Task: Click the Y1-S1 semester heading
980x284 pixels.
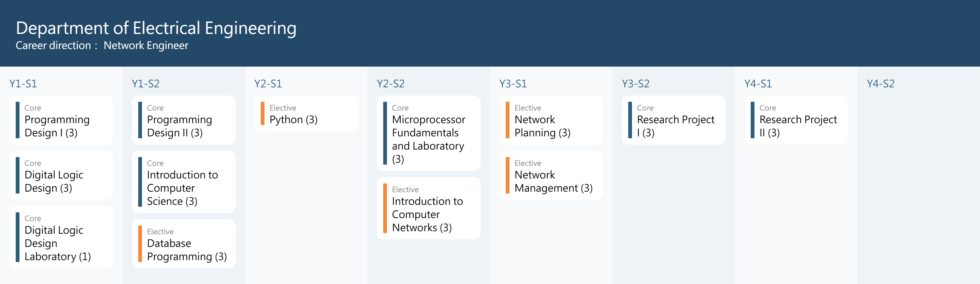Action: (23, 84)
